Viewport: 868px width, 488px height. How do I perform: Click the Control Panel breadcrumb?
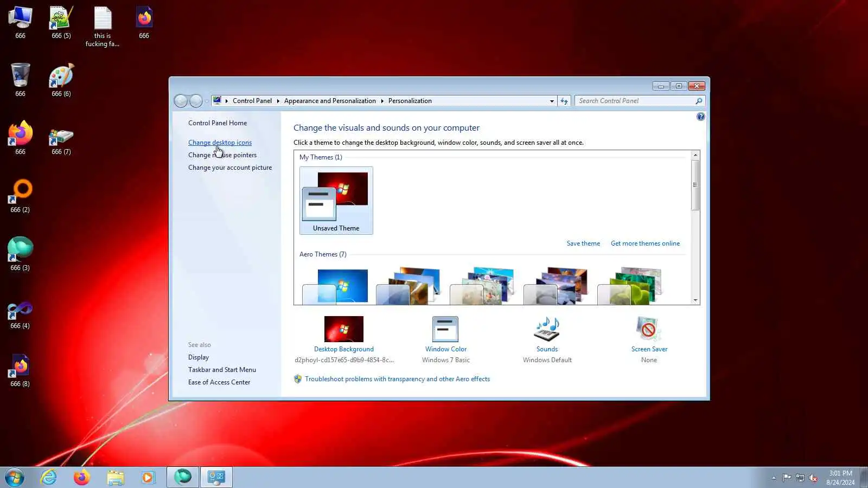point(252,101)
